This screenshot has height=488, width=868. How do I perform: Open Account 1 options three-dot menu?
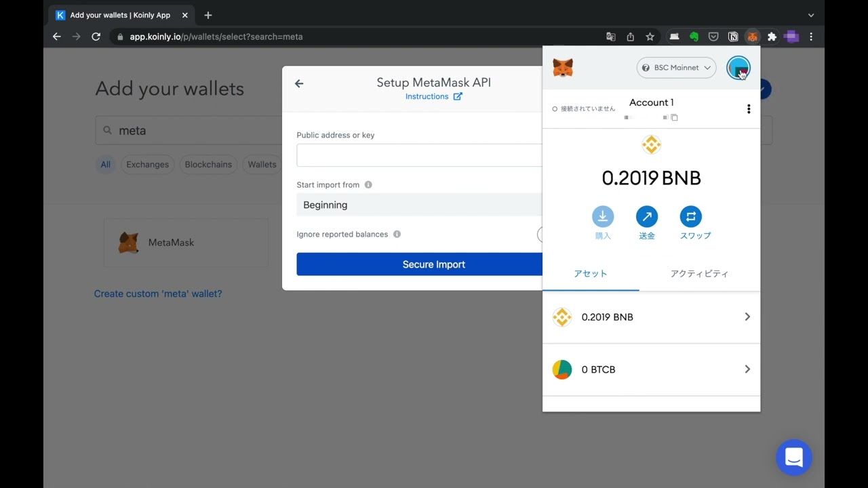[749, 109]
